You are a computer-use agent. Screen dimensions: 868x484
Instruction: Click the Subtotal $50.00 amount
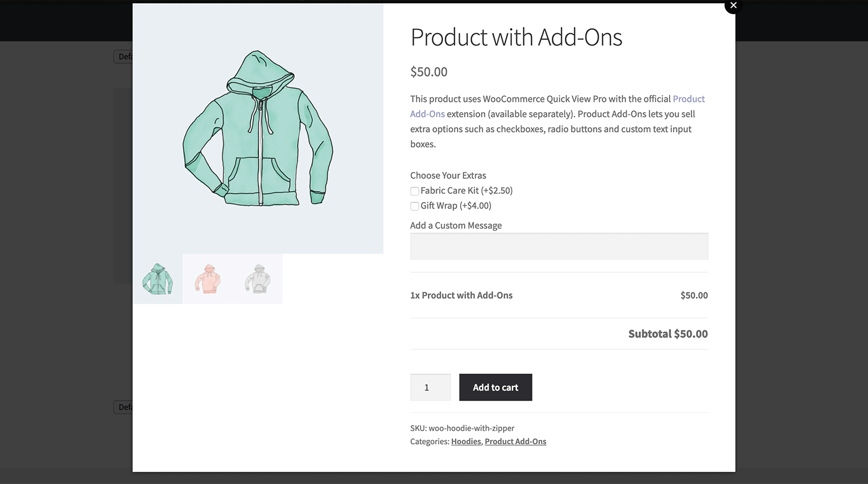click(x=667, y=334)
